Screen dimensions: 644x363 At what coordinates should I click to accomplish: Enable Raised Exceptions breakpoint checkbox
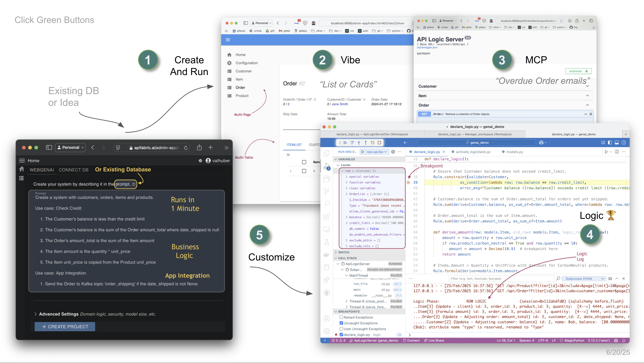pos(341,317)
